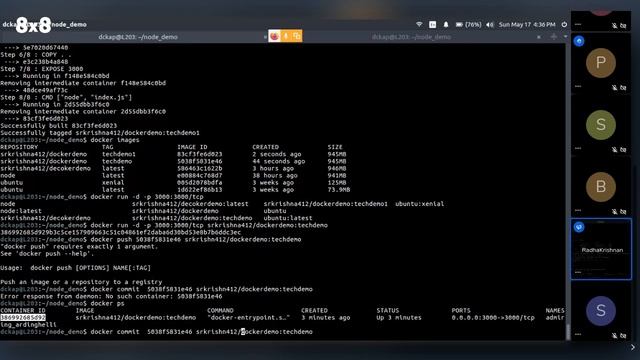The height and width of the screenshot is (360, 640).
Task: Click the Sun May 17 4:36 PM clock
Action: coord(527,24)
